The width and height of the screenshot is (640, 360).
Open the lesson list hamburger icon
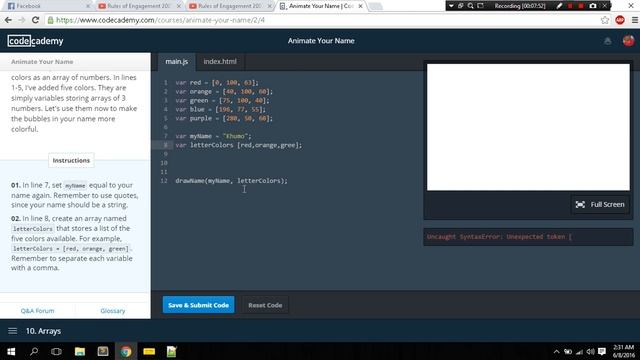[x=13, y=331]
